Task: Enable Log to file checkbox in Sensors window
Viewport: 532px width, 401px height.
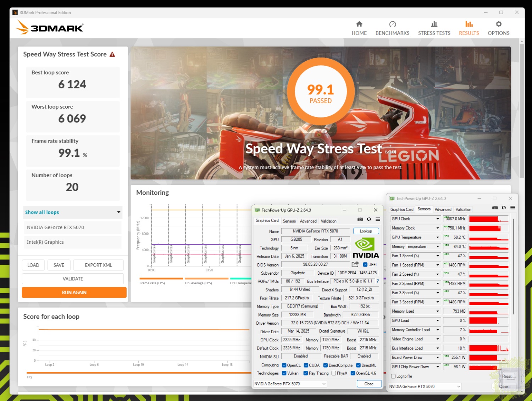Action: (393, 376)
